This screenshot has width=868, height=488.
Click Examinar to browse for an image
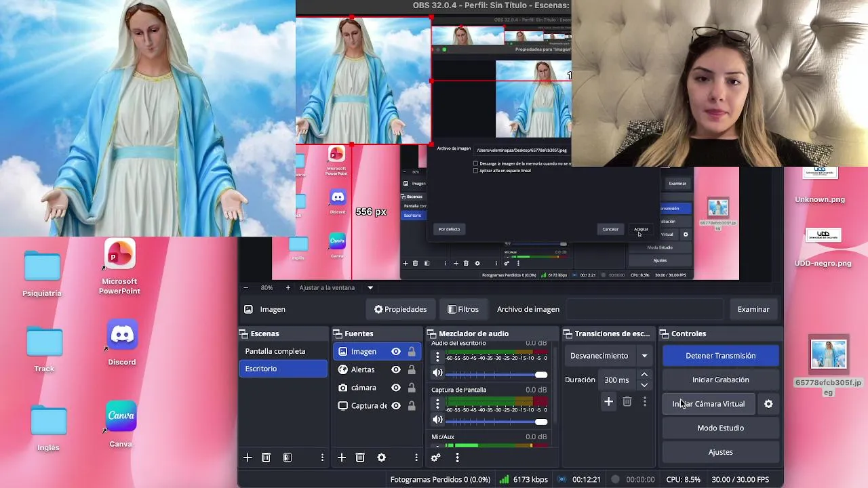tap(753, 309)
